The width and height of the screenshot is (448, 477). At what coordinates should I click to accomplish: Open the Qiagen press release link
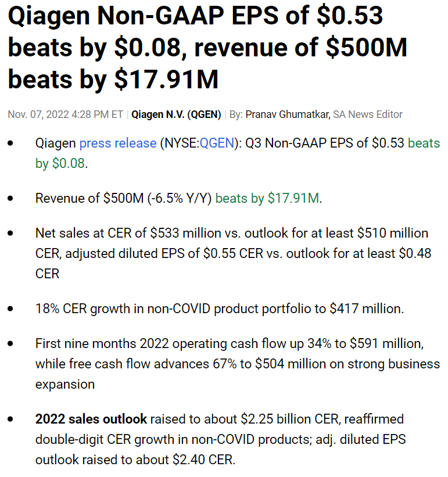tap(117, 143)
